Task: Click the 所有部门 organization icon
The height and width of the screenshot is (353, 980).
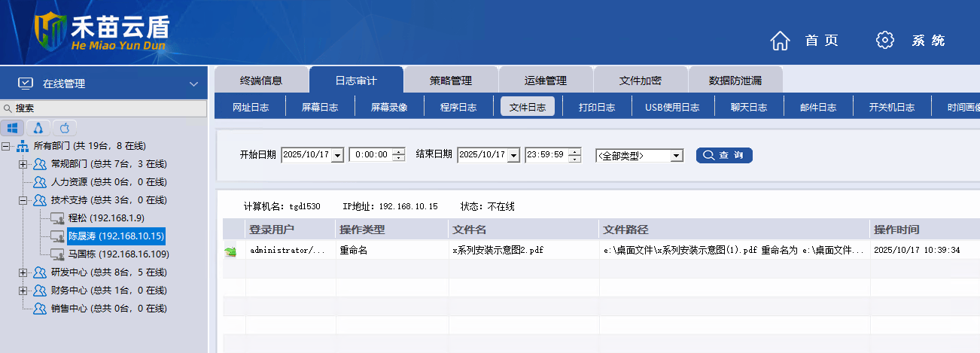Action: 23,146
